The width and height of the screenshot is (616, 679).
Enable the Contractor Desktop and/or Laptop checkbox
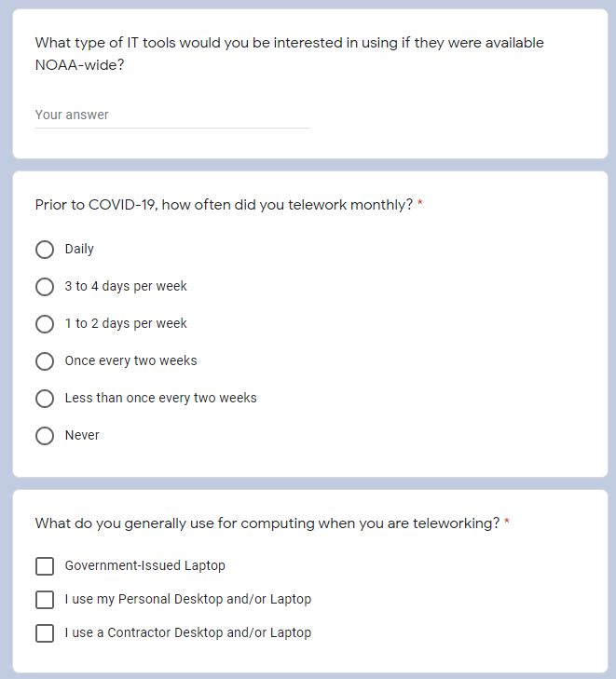[45, 633]
